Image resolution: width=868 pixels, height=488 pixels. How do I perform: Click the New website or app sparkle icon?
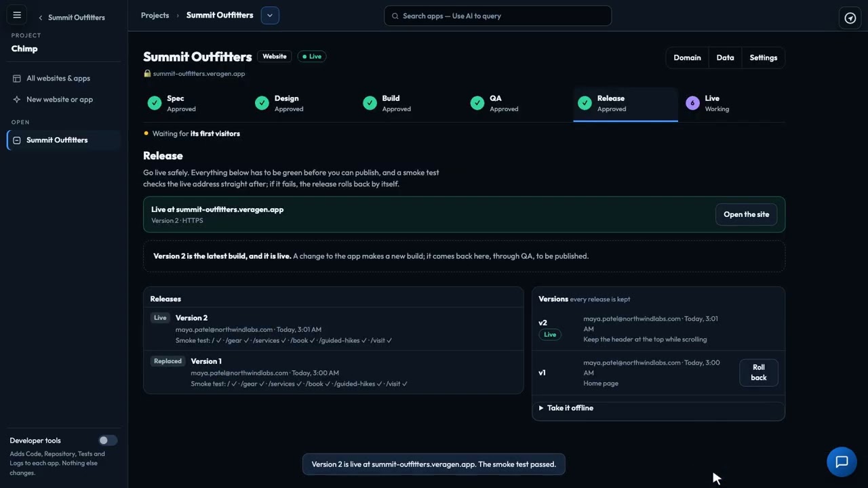pos(17,100)
